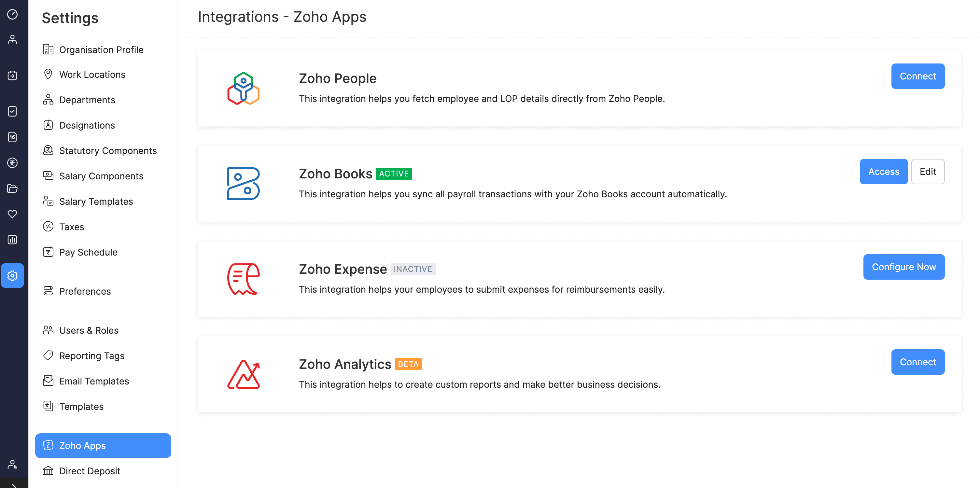
Task: Open the Zoho Apps settings section
Action: pyautogui.click(x=103, y=445)
